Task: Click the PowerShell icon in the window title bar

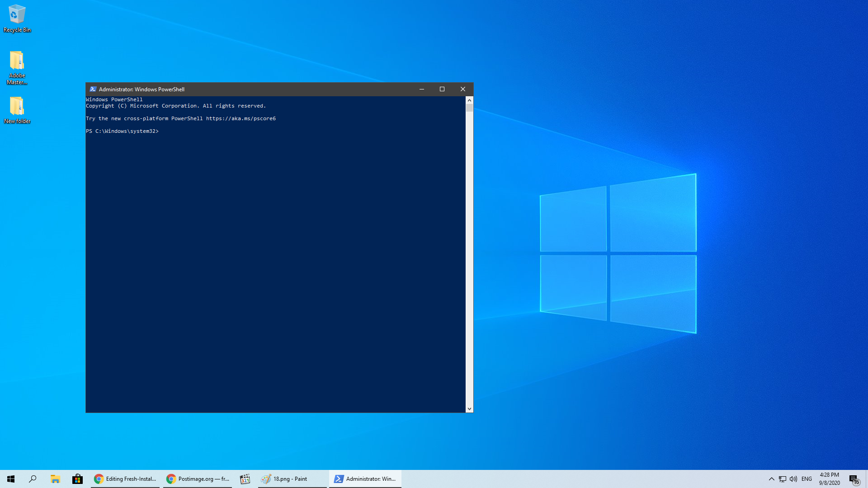Action: (93, 89)
